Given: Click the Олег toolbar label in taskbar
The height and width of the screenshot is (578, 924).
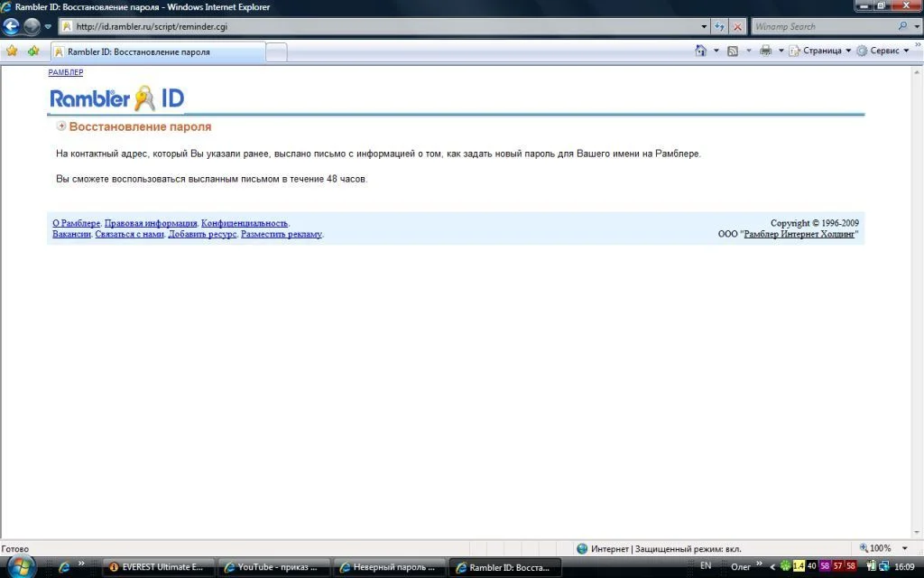Looking at the screenshot, I should point(741,567).
